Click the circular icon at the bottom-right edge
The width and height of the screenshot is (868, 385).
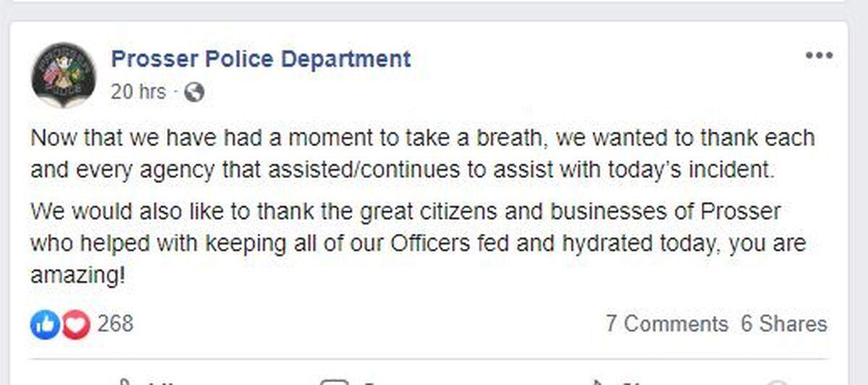tap(776, 382)
